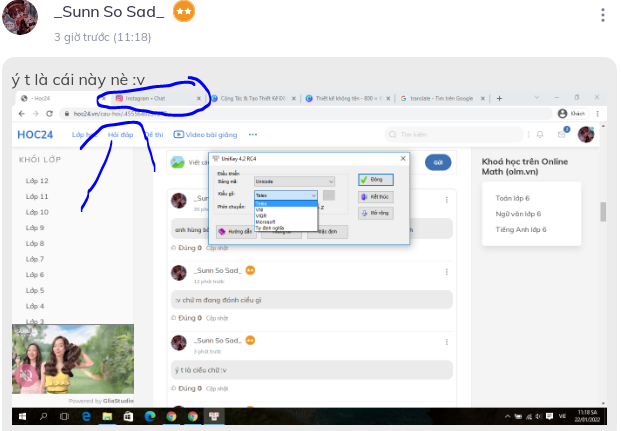Open the three-dot menu on the post header
621x431 pixels.
pos(602,15)
